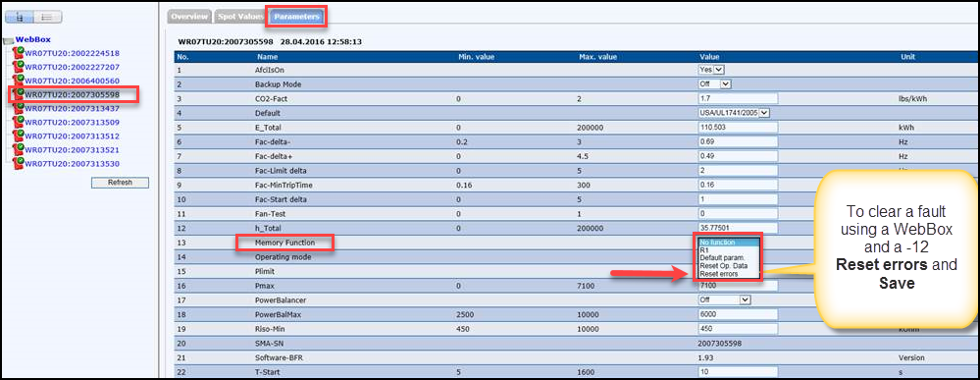Click inverter icon beside WR07TU20:2006400560

(x=18, y=81)
